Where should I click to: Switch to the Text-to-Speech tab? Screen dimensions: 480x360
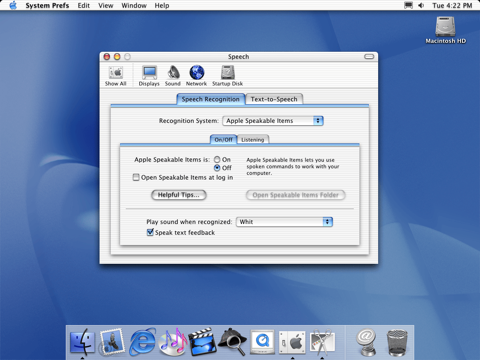(x=274, y=99)
